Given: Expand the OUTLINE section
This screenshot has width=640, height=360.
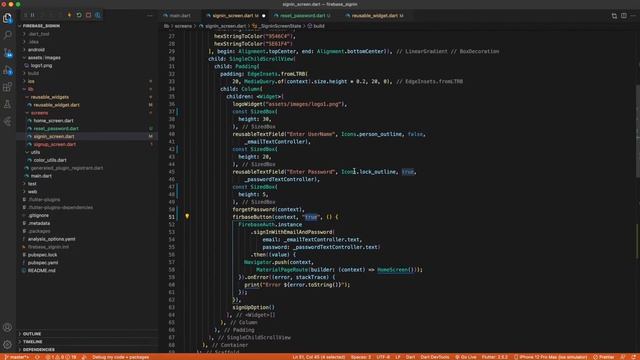Looking at the screenshot, I should 32,334.
